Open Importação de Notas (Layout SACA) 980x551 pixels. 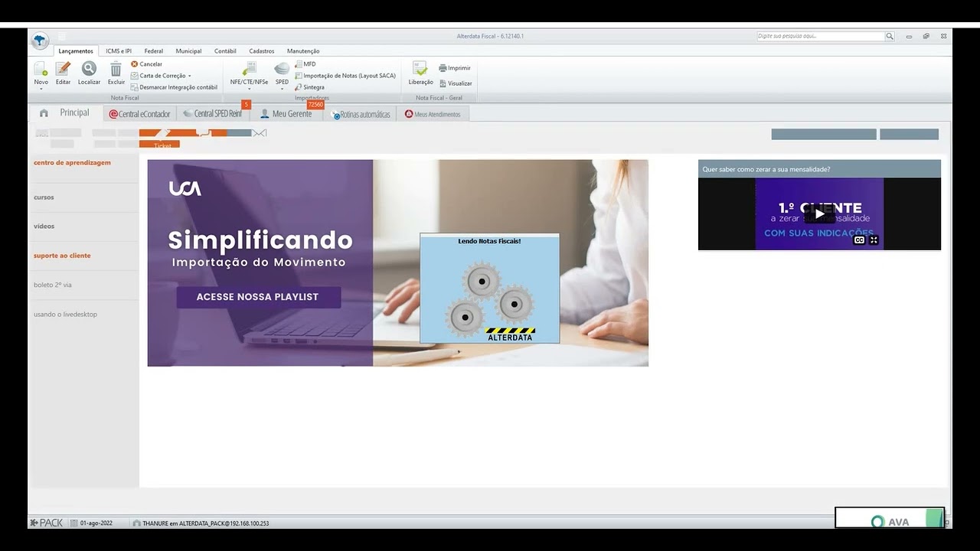coord(345,76)
